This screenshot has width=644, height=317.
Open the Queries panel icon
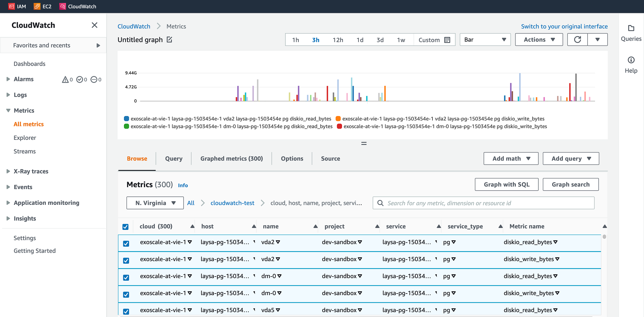click(x=631, y=28)
